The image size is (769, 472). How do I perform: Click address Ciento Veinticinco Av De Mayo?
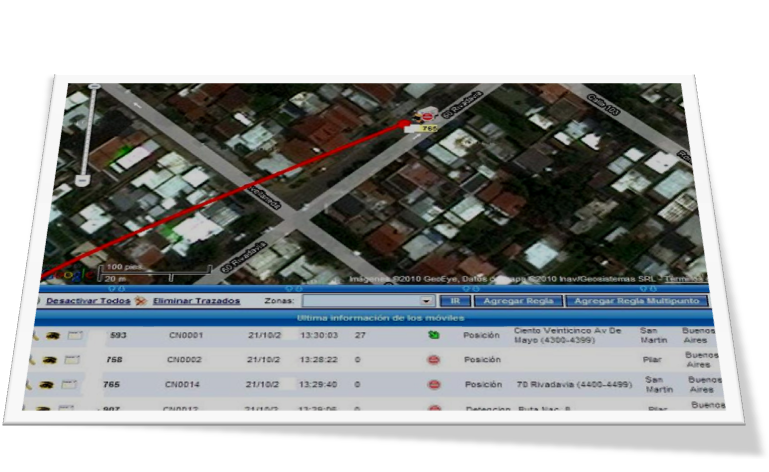(567, 335)
